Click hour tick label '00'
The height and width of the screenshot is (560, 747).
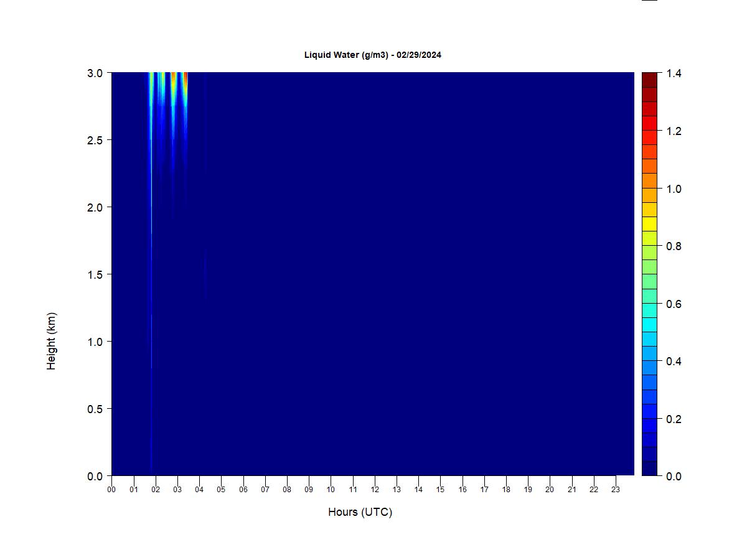pos(111,490)
